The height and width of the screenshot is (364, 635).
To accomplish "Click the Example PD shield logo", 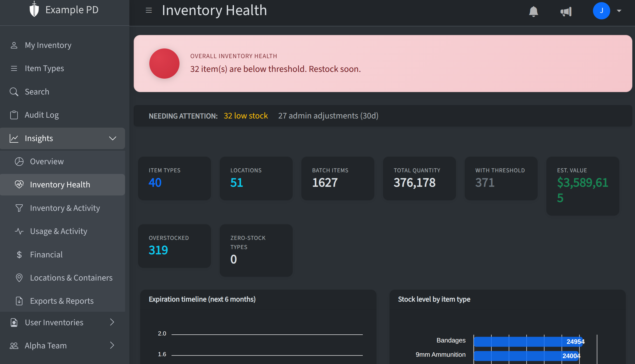I will click(34, 9).
